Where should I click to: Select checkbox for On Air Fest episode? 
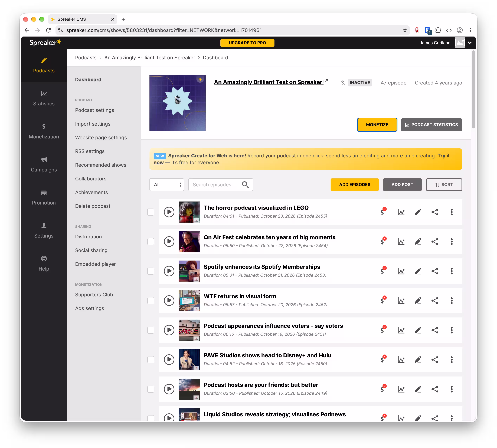(x=151, y=241)
